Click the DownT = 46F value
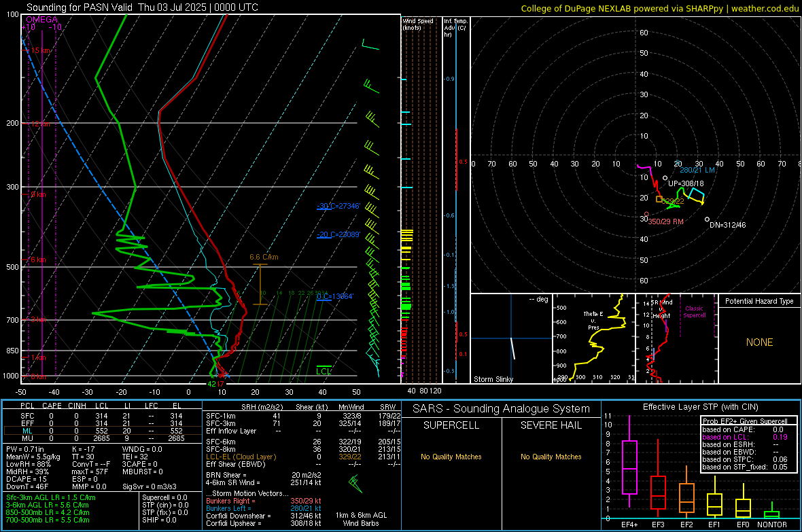The width and height of the screenshot is (802, 532). pyautogui.click(x=27, y=487)
